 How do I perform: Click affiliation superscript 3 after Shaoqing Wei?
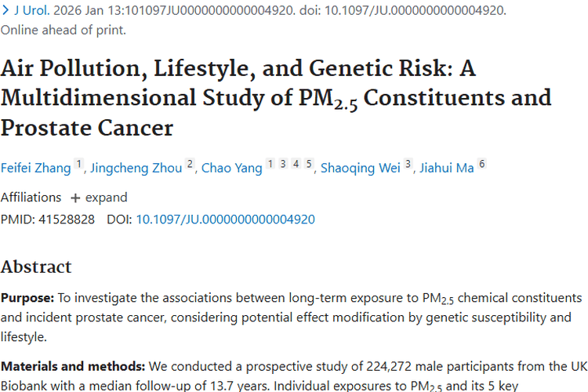click(x=408, y=165)
